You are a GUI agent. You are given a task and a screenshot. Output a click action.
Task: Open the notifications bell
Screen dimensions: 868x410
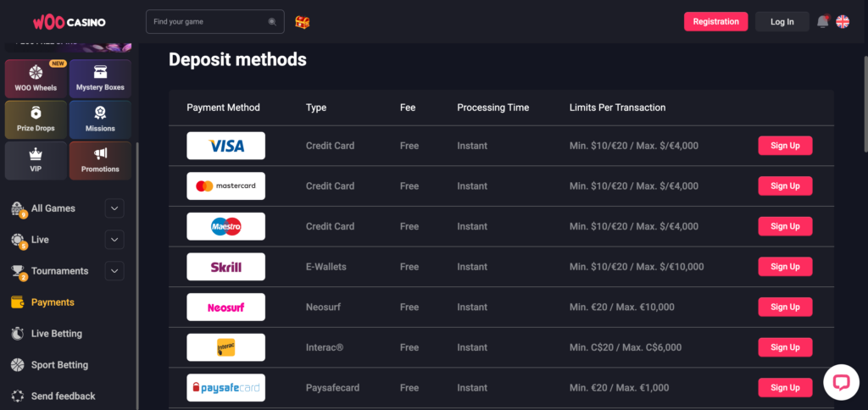point(822,21)
